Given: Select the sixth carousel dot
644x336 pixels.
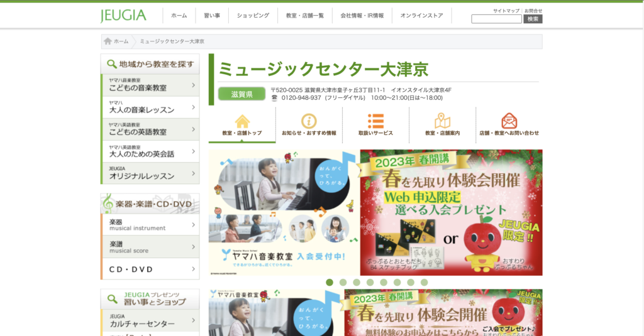Looking at the screenshot, I should tap(397, 282).
